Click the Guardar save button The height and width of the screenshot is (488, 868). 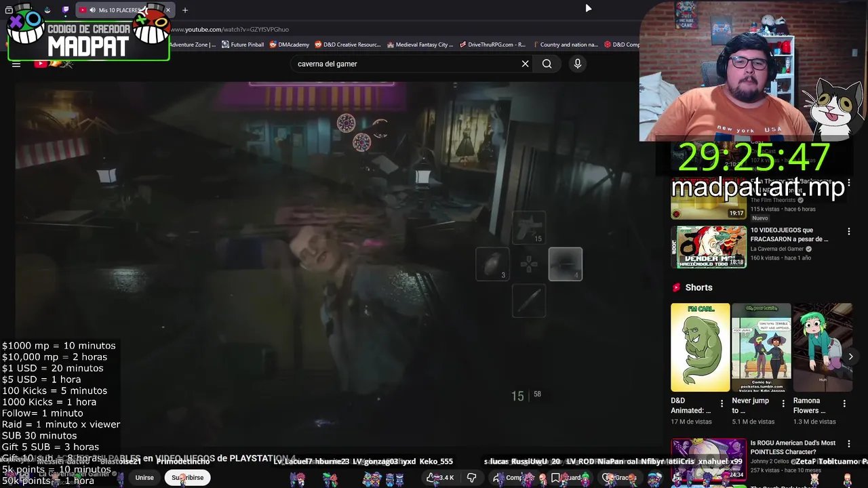[x=568, y=478]
